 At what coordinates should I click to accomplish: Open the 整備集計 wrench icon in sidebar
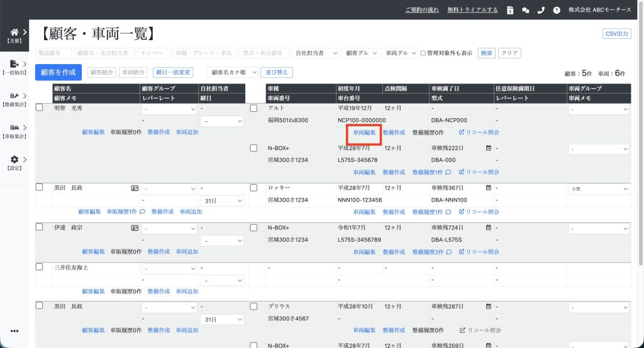pyautogui.click(x=14, y=96)
